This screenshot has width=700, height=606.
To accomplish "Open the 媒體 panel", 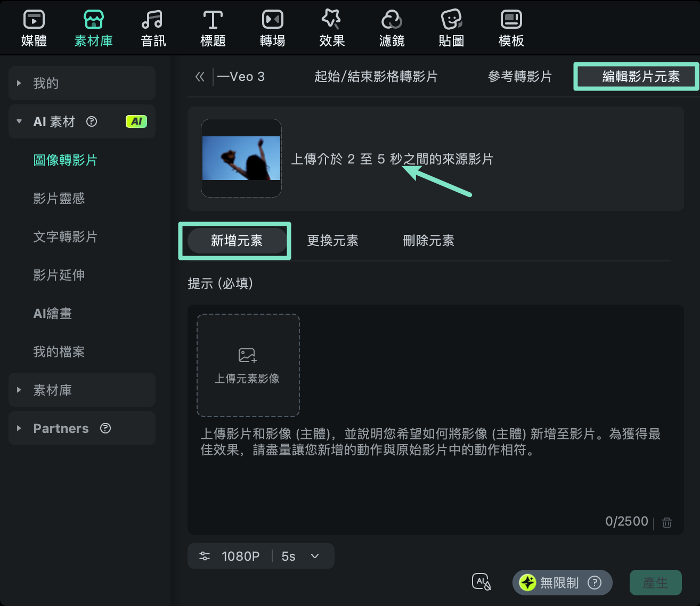I will click(x=34, y=27).
